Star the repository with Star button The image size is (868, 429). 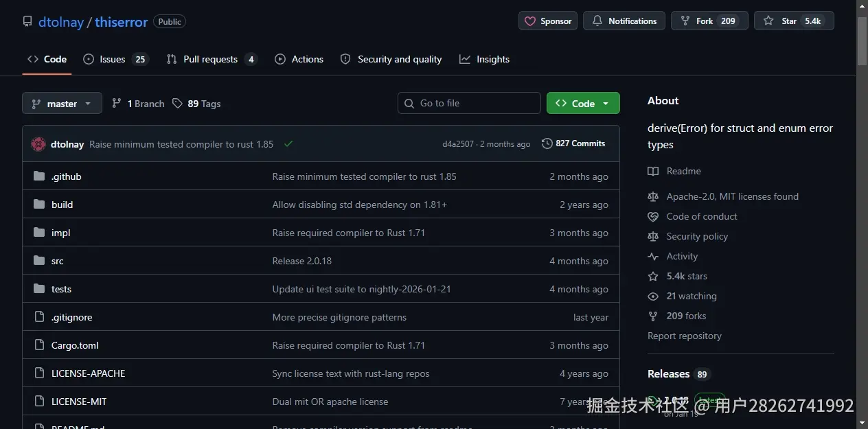[794, 21]
